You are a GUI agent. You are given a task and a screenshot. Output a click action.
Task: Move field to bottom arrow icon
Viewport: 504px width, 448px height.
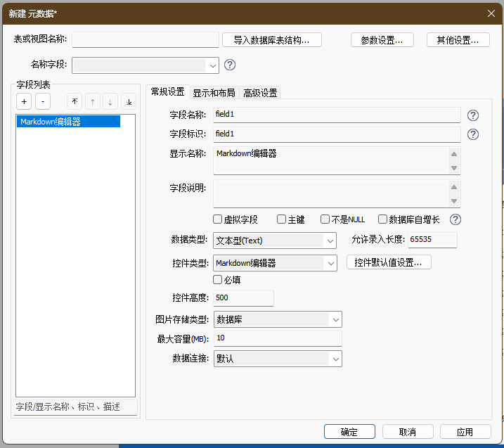click(x=129, y=102)
